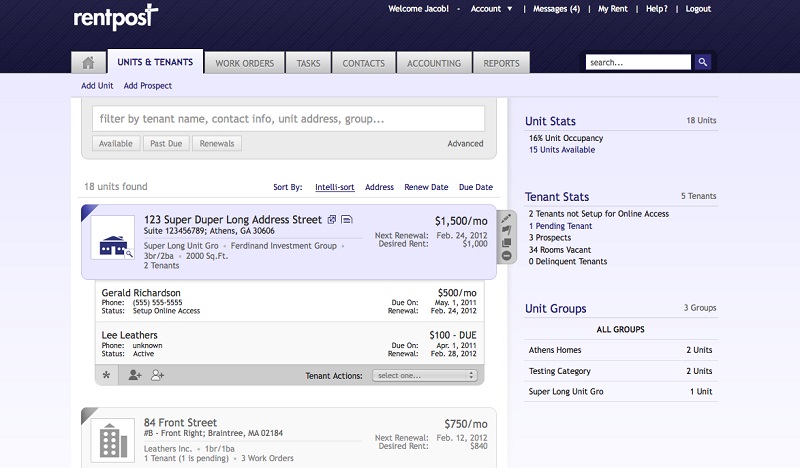
Task: Open the Tasks tab
Action: coord(308,63)
